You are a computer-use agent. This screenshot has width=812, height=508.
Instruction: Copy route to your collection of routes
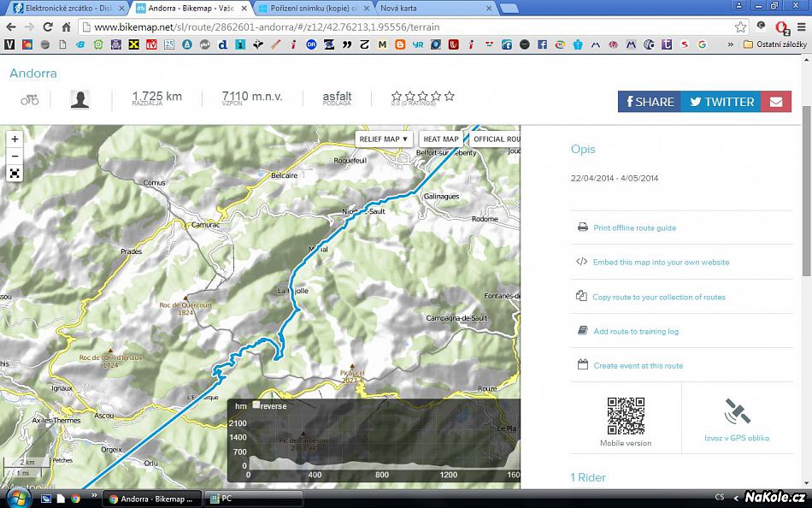click(x=659, y=297)
